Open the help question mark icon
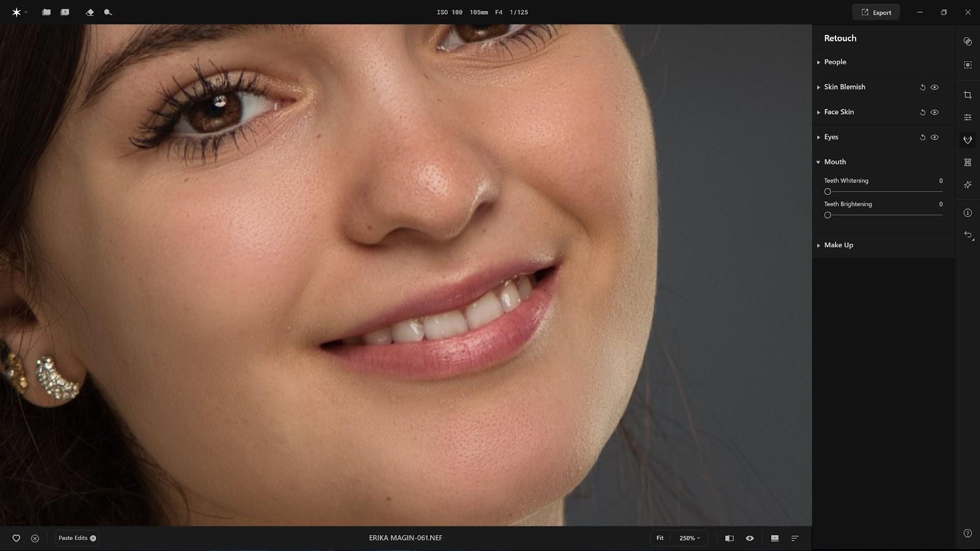Viewport: 980px width, 551px height. [968, 533]
